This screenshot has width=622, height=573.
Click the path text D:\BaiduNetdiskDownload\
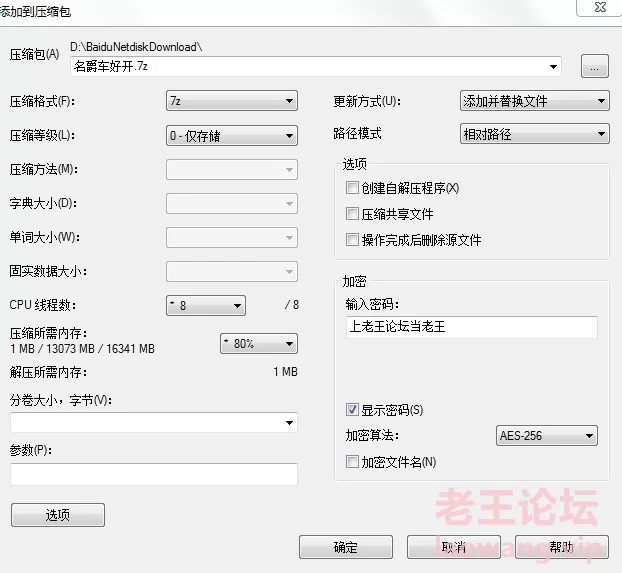coord(136,47)
